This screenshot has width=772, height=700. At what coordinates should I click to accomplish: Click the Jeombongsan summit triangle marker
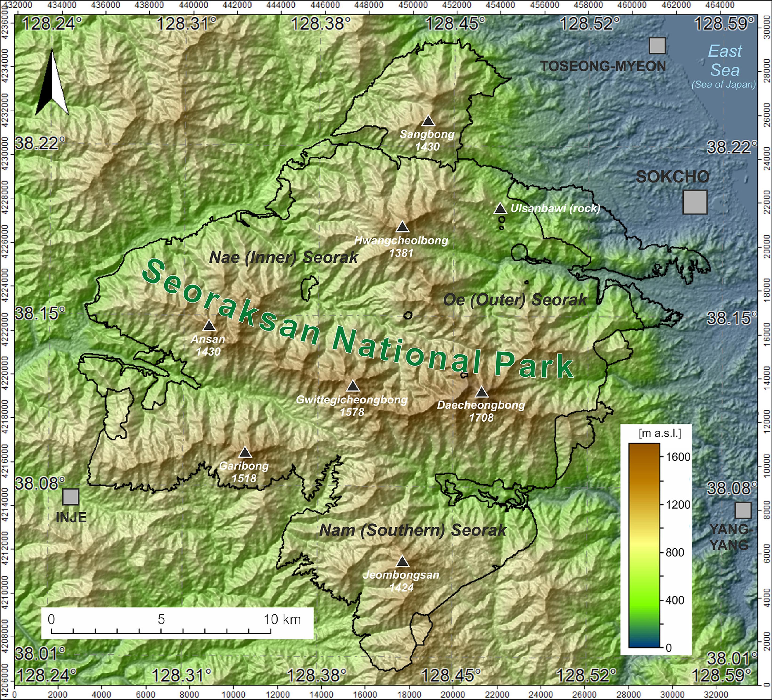(x=402, y=562)
